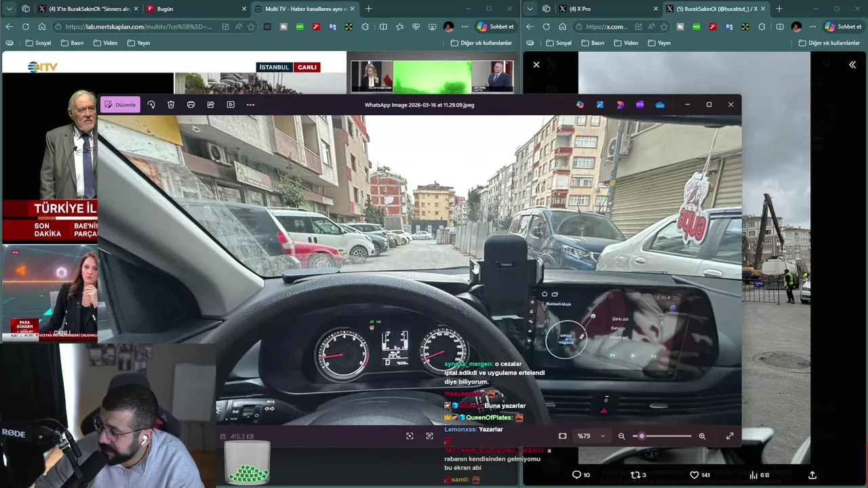Open Designer icon in Photos title bar
Screen dimensions: 868x488
620,104
